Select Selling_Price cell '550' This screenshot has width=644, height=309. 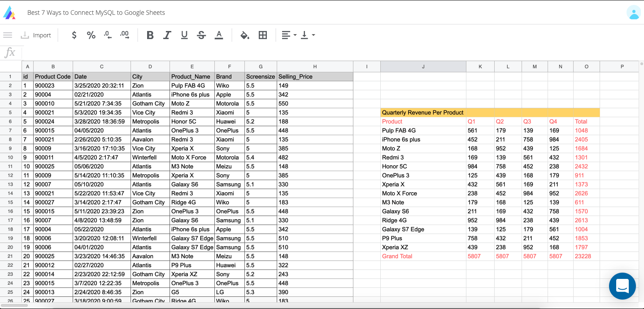(315, 103)
